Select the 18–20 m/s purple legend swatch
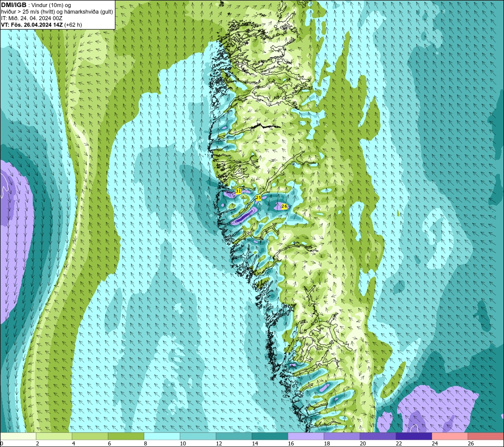The height and width of the screenshot is (447, 504). click(x=342, y=436)
